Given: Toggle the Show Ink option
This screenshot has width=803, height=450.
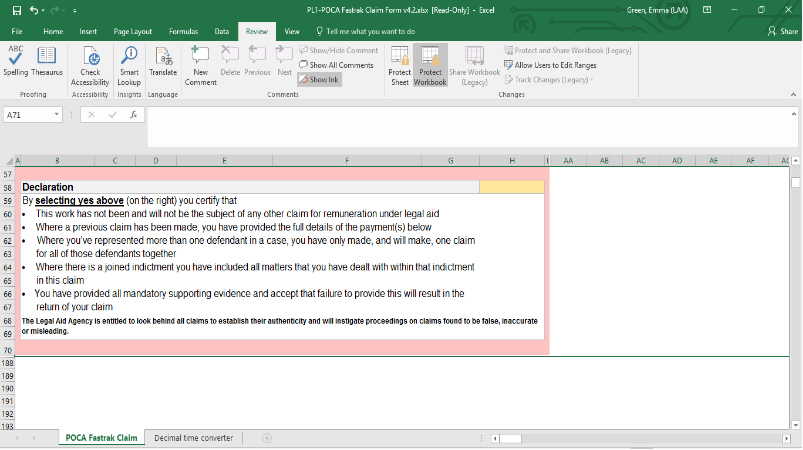Looking at the screenshot, I should (x=322, y=80).
